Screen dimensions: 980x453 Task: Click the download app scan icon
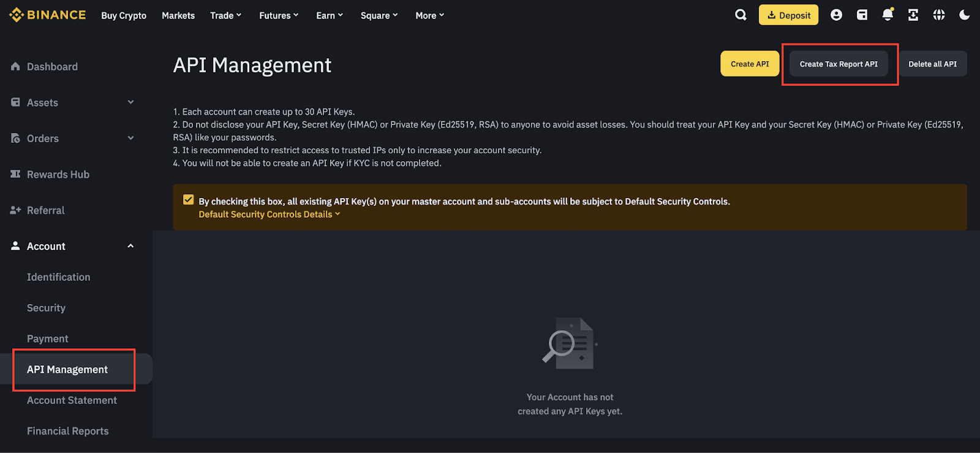tap(913, 15)
